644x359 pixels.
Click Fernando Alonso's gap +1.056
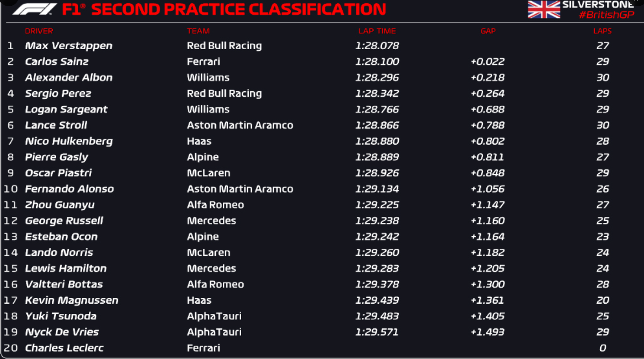click(488, 189)
